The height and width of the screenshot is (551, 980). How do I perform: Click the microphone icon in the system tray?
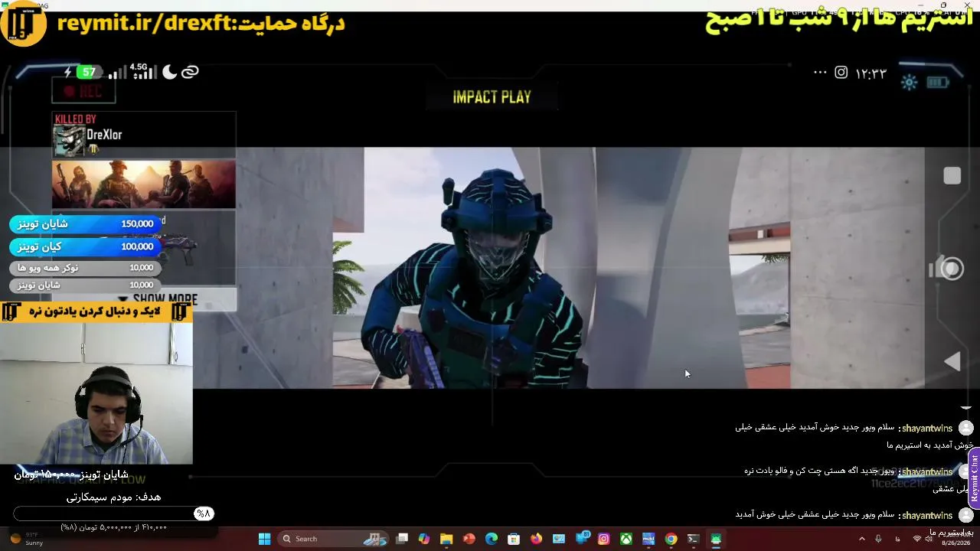[878, 539]
